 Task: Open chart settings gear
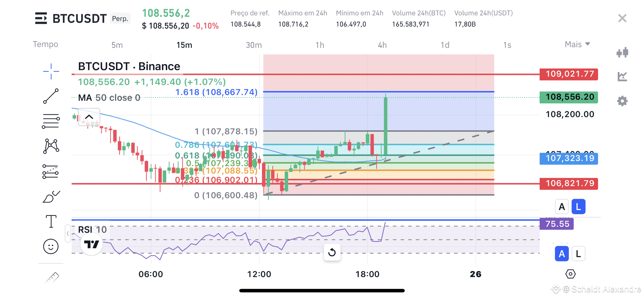tap(622, 101)
